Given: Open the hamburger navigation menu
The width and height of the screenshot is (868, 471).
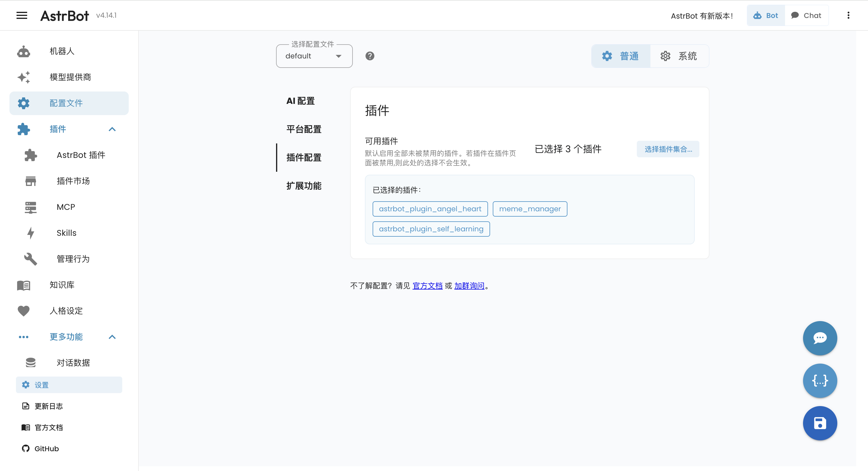Looking at the screenshot, I should (x=22, y=15).
